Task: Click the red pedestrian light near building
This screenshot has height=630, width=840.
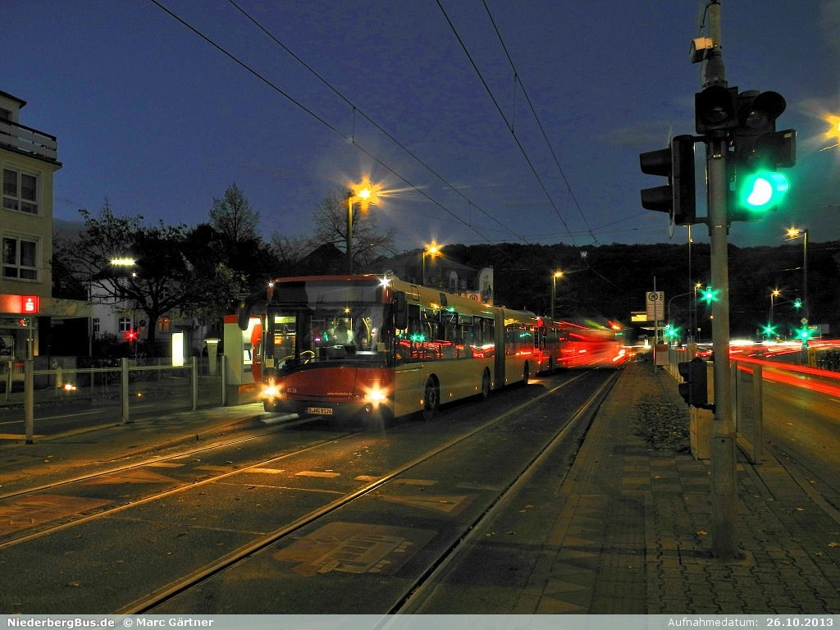Action: (x=130, y=335)
